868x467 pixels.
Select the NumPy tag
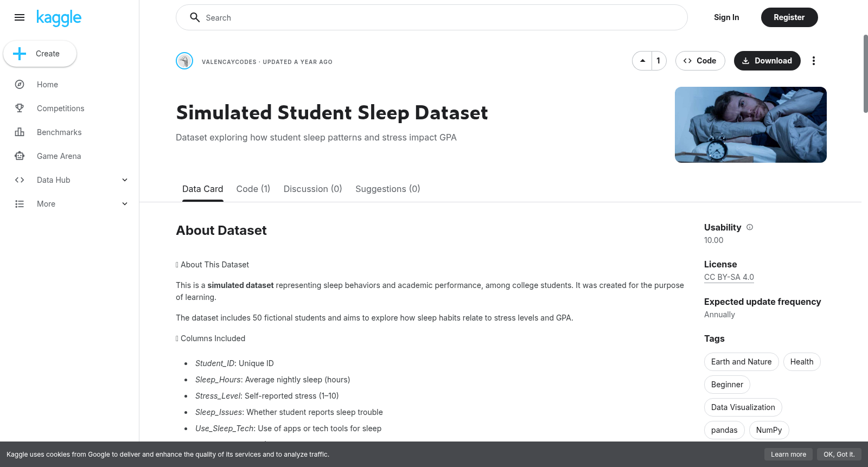769,430
